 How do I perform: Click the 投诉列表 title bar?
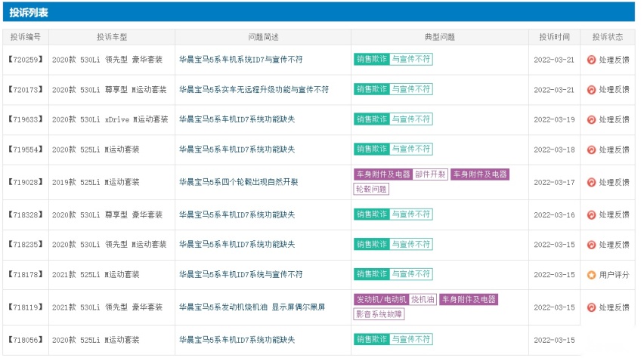coord(319,12)
